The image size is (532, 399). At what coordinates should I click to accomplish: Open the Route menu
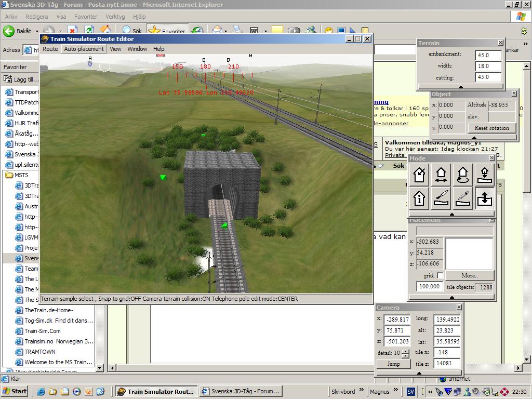click(x=50, y=49)
